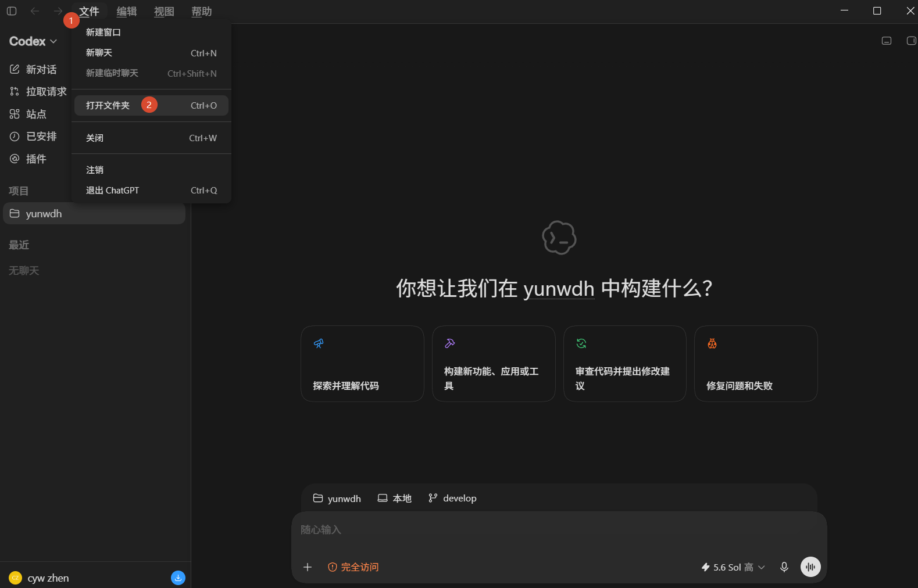Open the 文件 menu
This screenshot has height=588, width=918.
pos(90,11)
